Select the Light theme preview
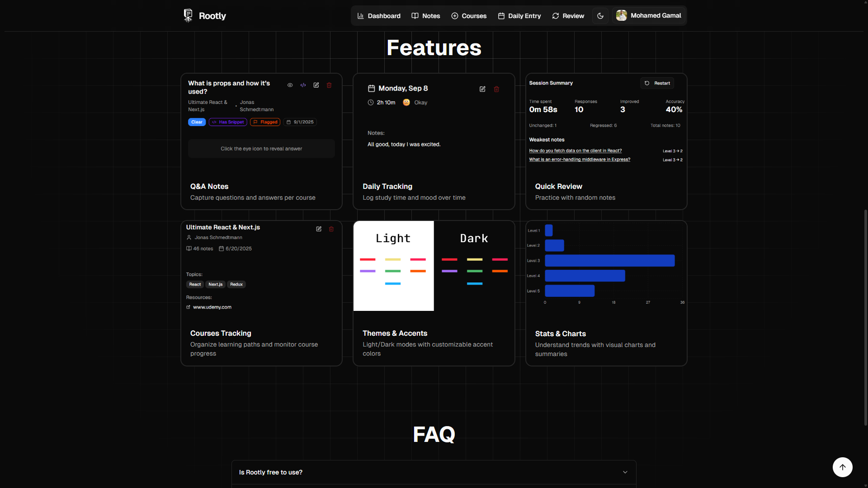 [x=393, y=266]
